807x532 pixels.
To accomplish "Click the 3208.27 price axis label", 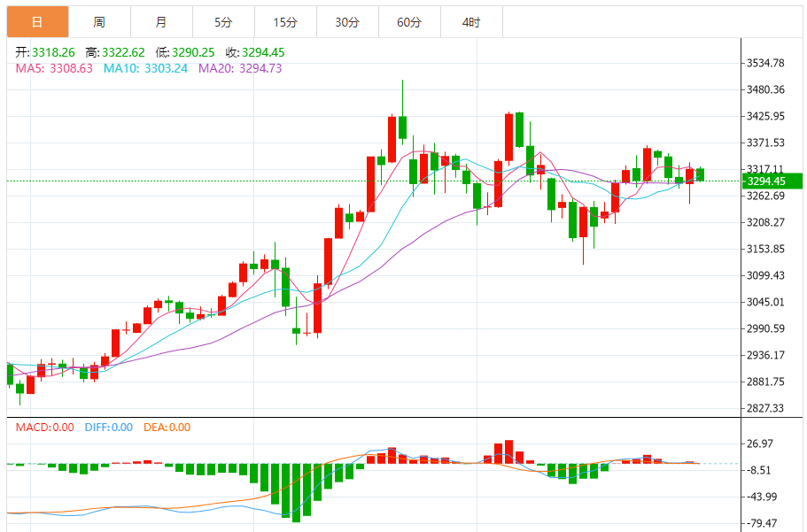I will [765, 222].
